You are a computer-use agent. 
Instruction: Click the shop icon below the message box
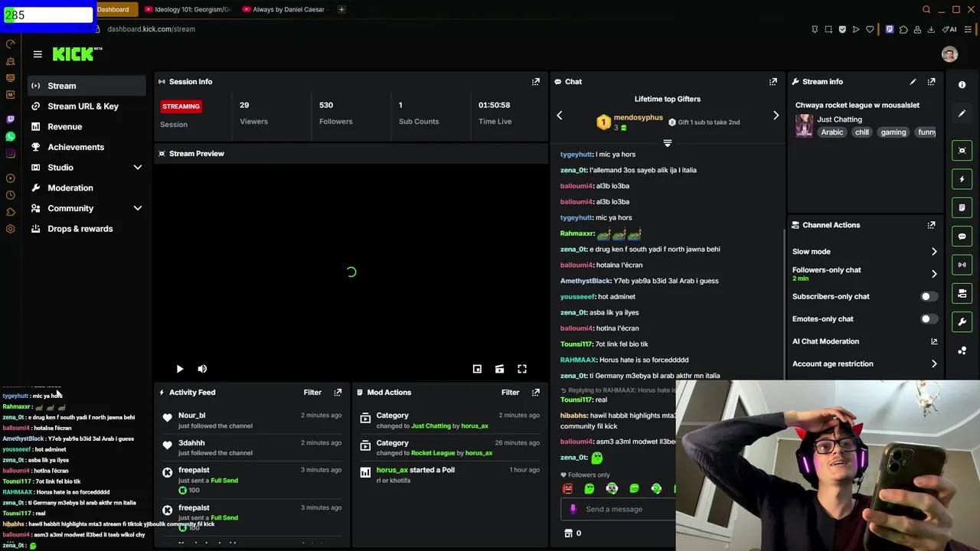click(x=568, y=533)
